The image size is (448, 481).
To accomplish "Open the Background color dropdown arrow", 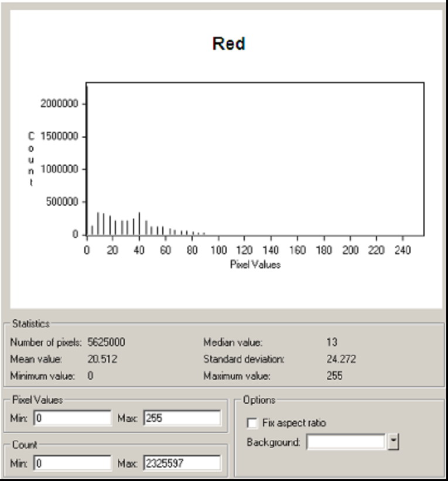I will [393, 442].
